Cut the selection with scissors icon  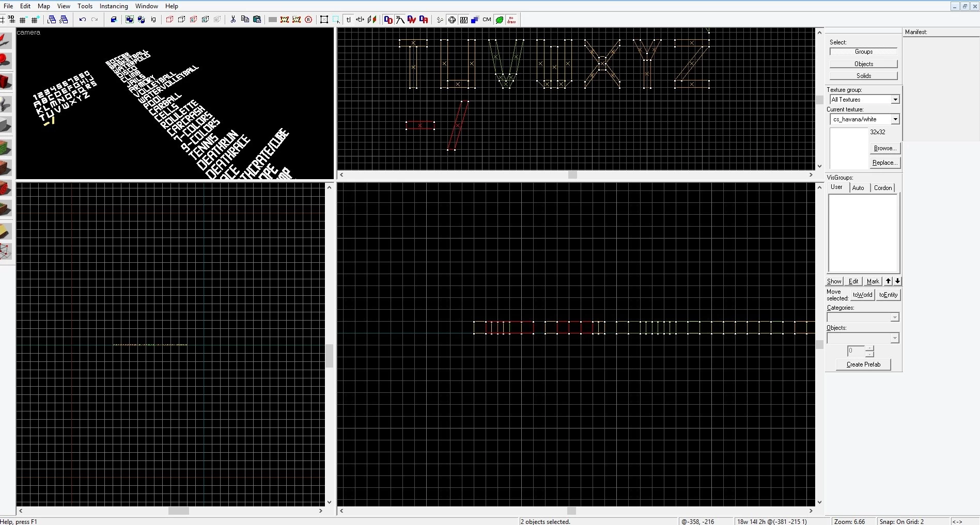point(233,20)
